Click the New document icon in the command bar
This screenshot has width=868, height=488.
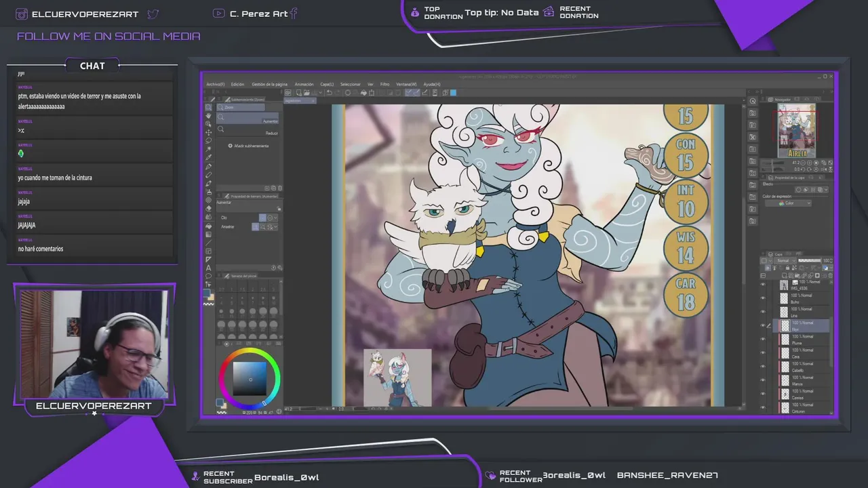click(299, 93)
